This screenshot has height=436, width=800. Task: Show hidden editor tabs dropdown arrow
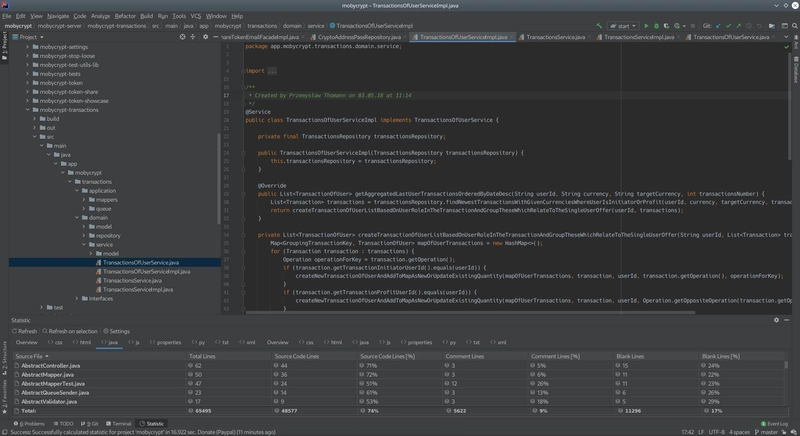point(786,37)
